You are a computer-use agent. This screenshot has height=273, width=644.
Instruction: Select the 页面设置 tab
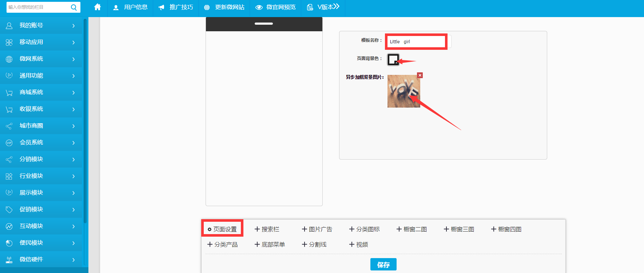222,229
